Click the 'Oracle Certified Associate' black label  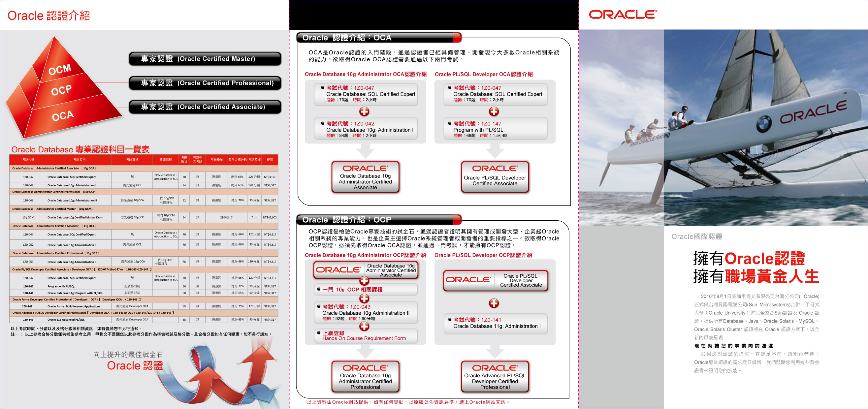[x=205, y=107]
